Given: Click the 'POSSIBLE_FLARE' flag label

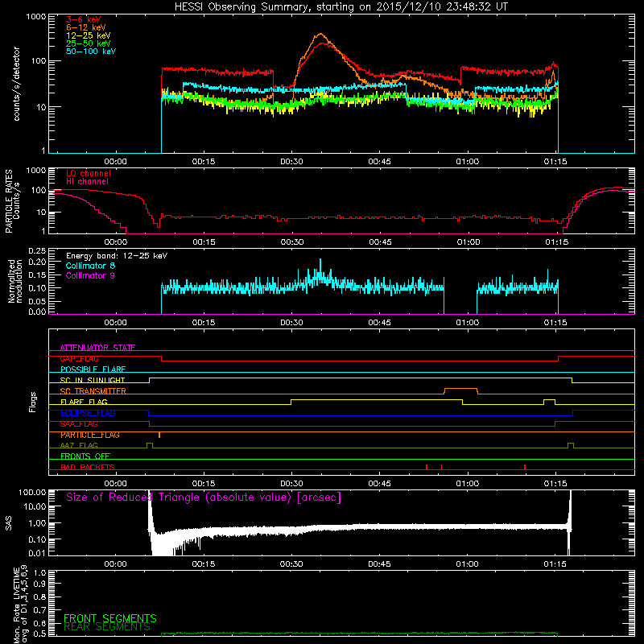Looking at the screenshot, I should click(93, 369).
